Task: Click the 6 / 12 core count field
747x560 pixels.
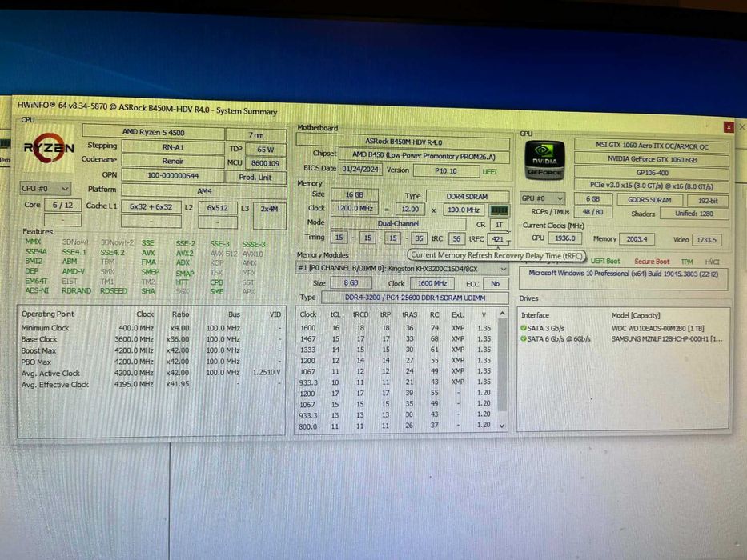Action: tap(63, 206)
